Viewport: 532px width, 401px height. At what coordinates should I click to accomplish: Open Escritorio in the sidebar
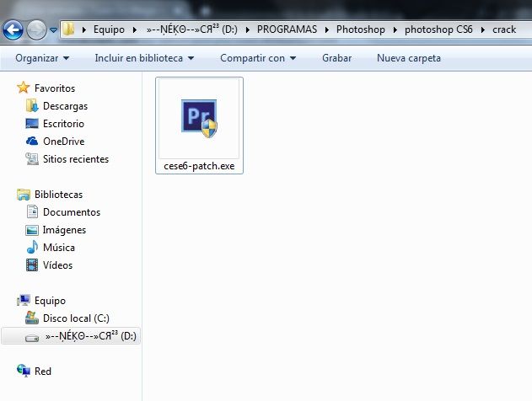(63, 124)
